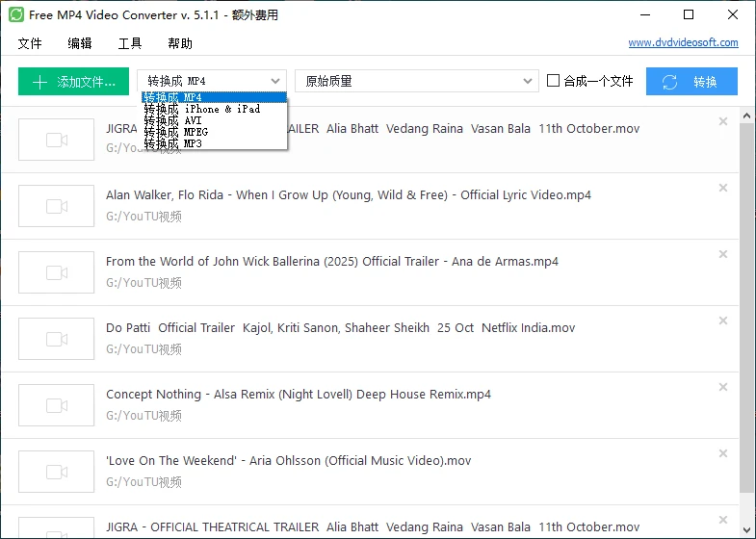Click thumbnail of John Wick Ballerina video
756x539 pixels.
tap(57, 272)
